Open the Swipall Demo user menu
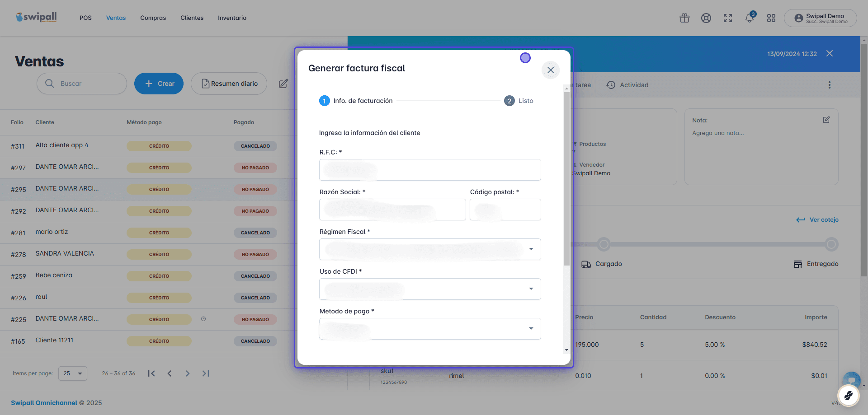The height and width of the screenshot is (415, 868). coord(821,18)
